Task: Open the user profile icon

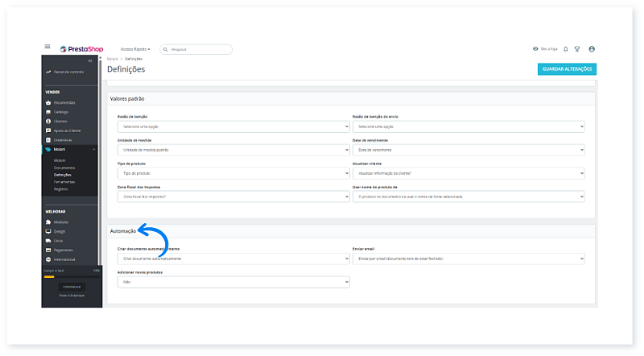Action: point(592,49)
